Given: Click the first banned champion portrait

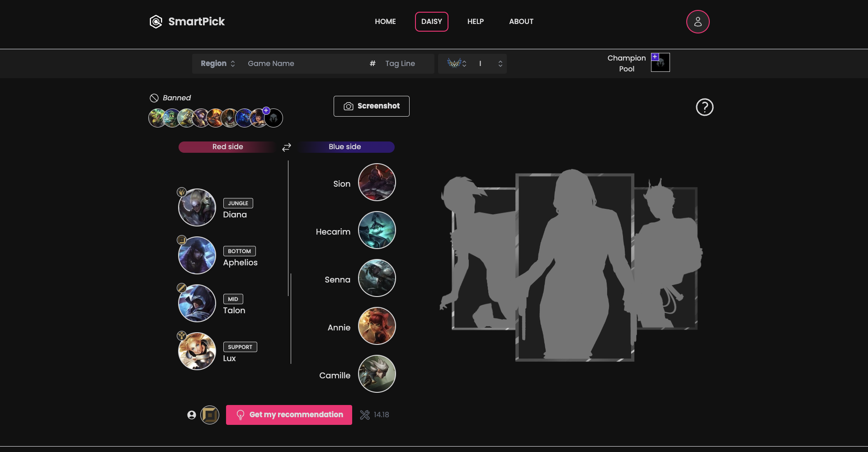Looking at the screenshot, I should (156, 118).
